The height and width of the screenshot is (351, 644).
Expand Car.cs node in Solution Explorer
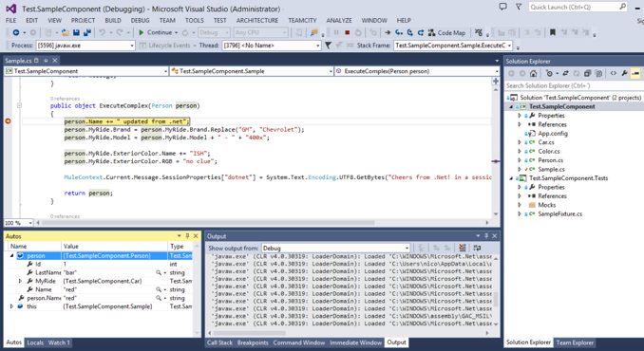520,142
